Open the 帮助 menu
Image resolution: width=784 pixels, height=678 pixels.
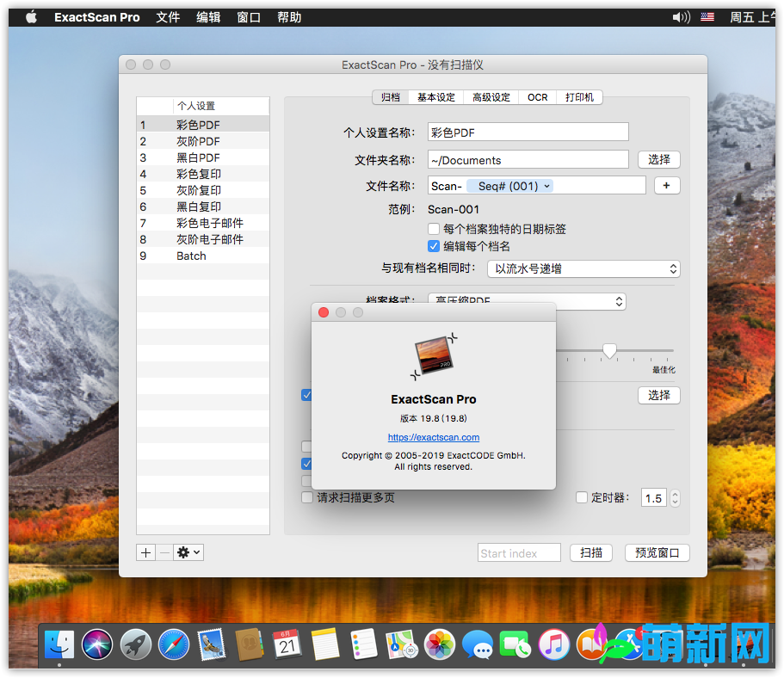click(x=289, y=17)
